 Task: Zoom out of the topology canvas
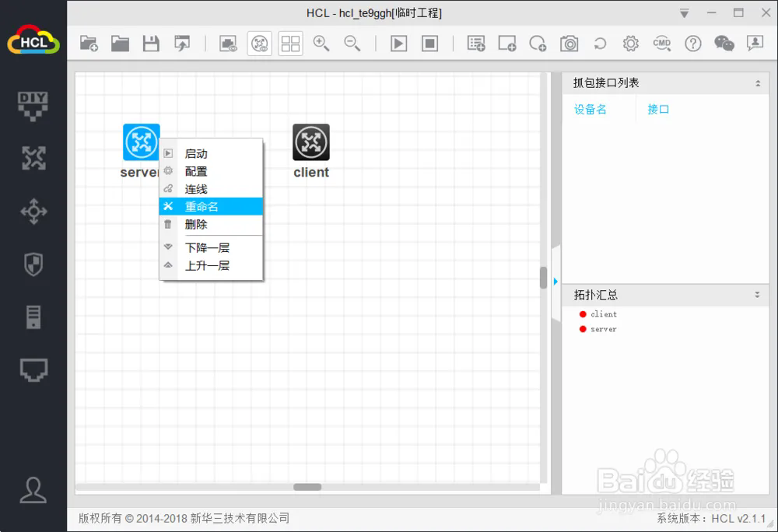352,44
